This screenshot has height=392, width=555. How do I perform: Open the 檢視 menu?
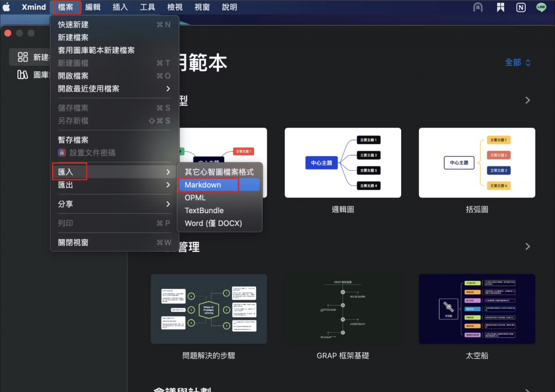pos(175,7)
